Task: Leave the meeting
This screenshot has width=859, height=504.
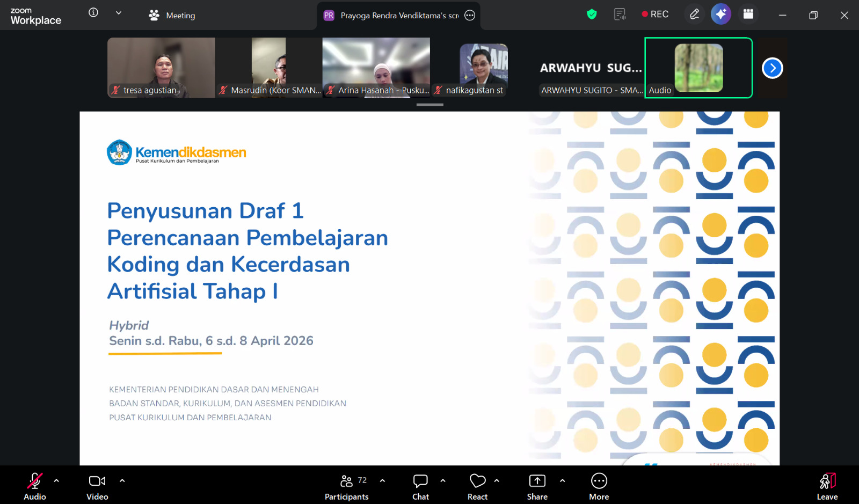Action: coord(827,486)
